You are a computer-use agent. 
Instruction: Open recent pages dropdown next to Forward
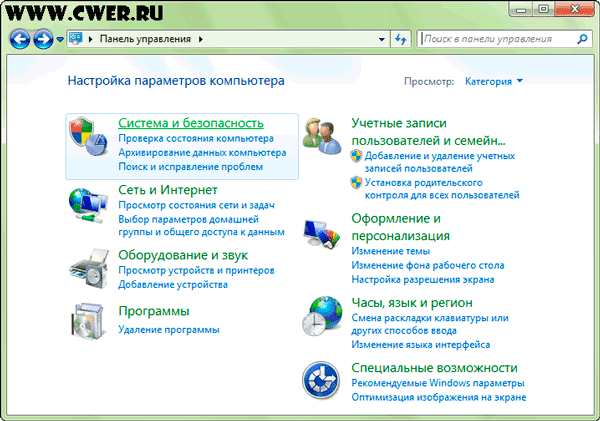click(x=61, y=39)
